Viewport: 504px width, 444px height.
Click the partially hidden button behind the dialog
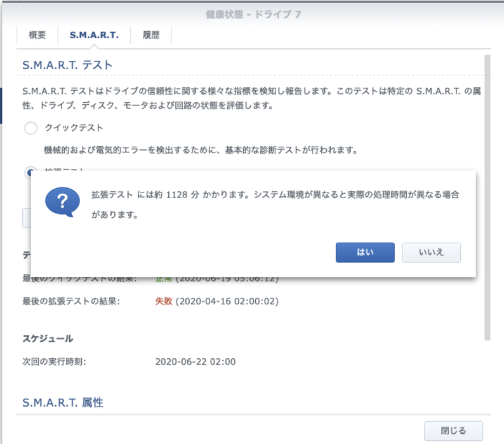(26, 218)
